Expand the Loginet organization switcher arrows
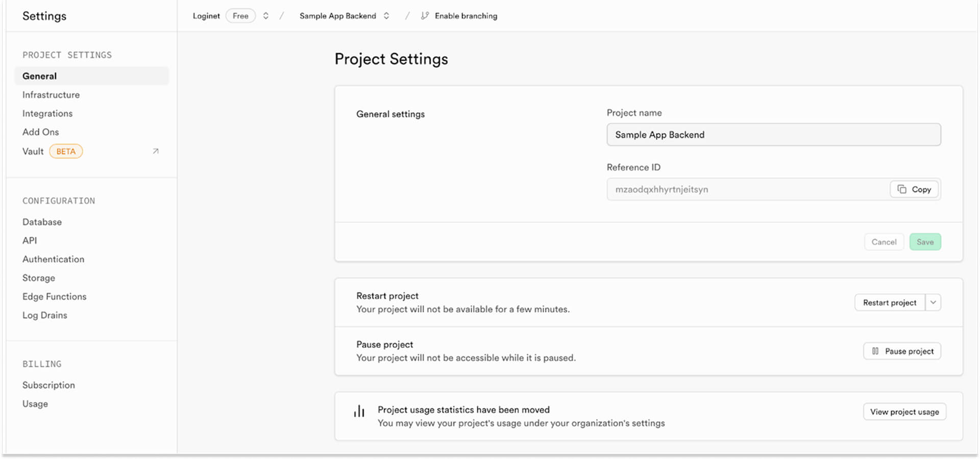Viewport: 980px width, 459px height. (266, 16)
